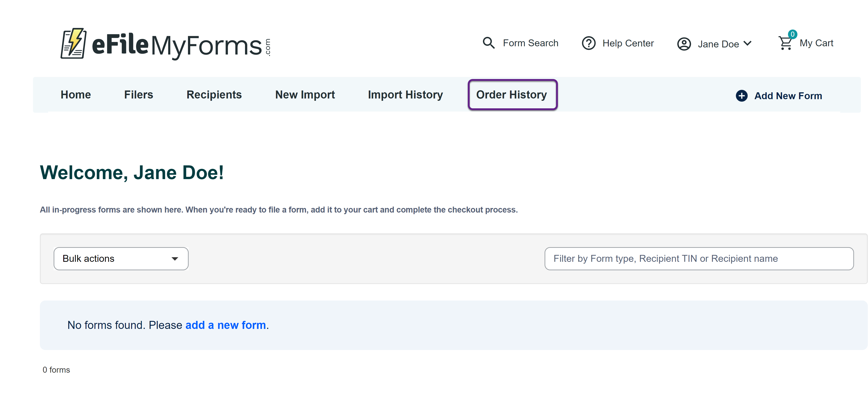Click the Form Search link
Screen dimensions: 868x418
(x=530, y=43)
